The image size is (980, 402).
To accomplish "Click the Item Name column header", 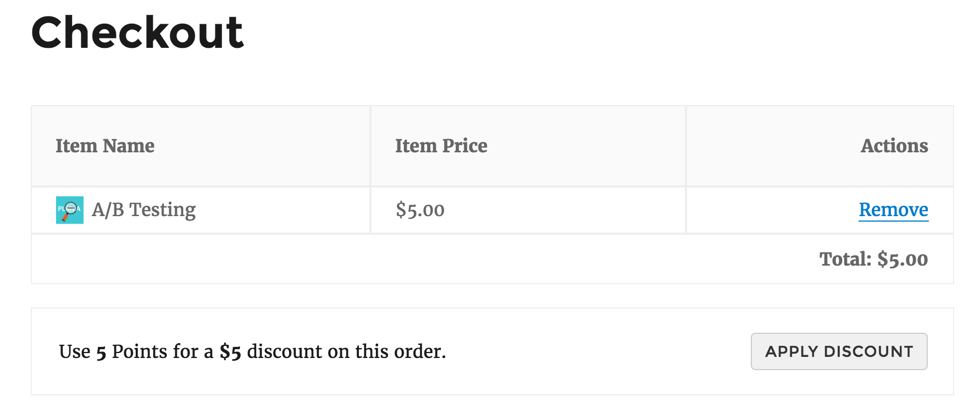I will click(105, 146).
